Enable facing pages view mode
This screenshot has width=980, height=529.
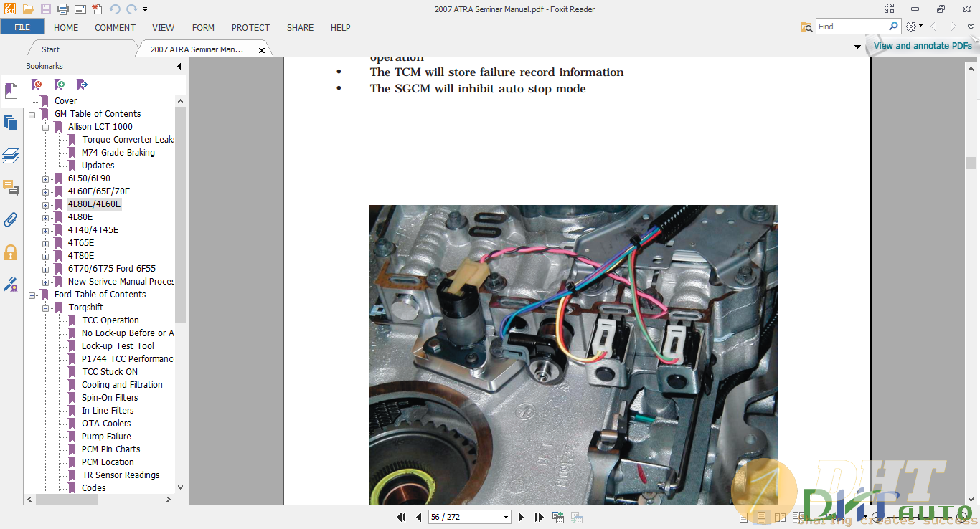point(780,517)
